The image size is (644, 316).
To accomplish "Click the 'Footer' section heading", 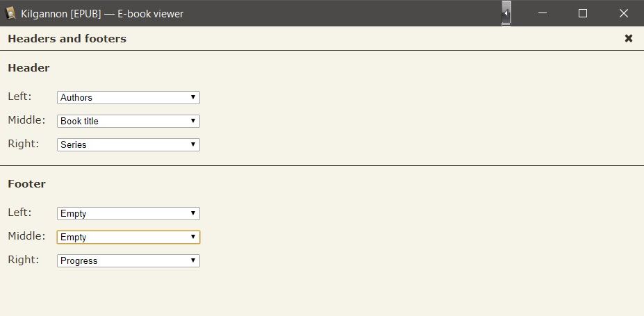I will (26, 184).
